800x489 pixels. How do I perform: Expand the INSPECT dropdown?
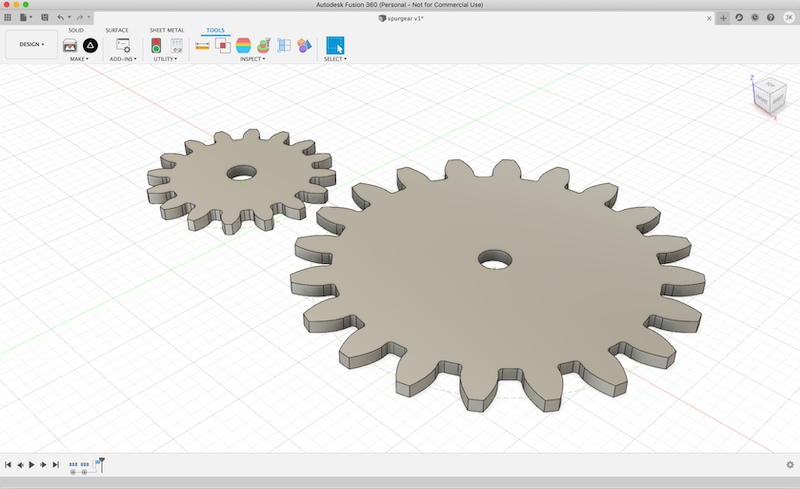pyautogui.click(x=253, y=59)
